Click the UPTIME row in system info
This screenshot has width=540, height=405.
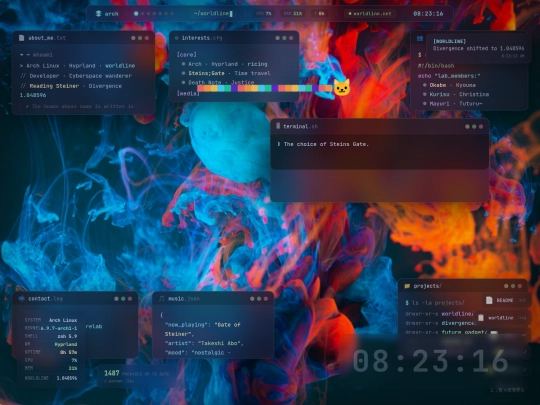tap(51, 352)
